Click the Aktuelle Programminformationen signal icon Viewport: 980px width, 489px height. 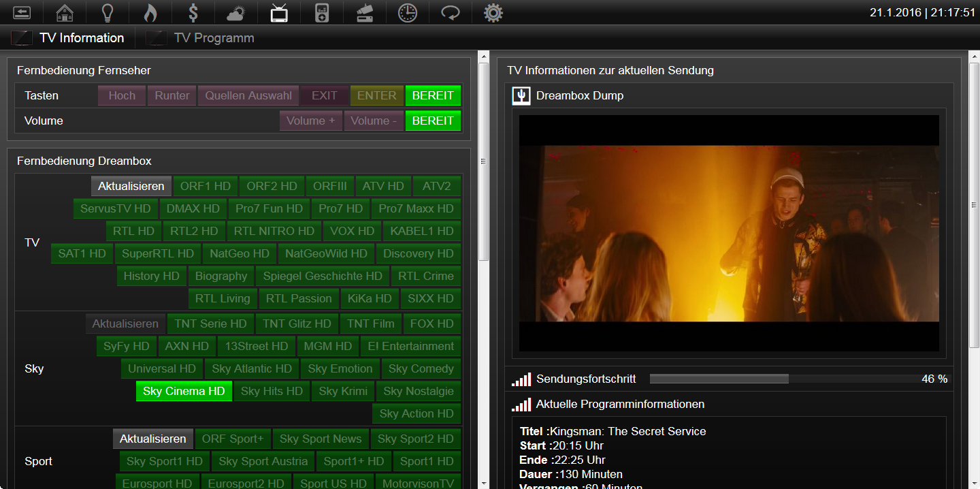point(521,405)
